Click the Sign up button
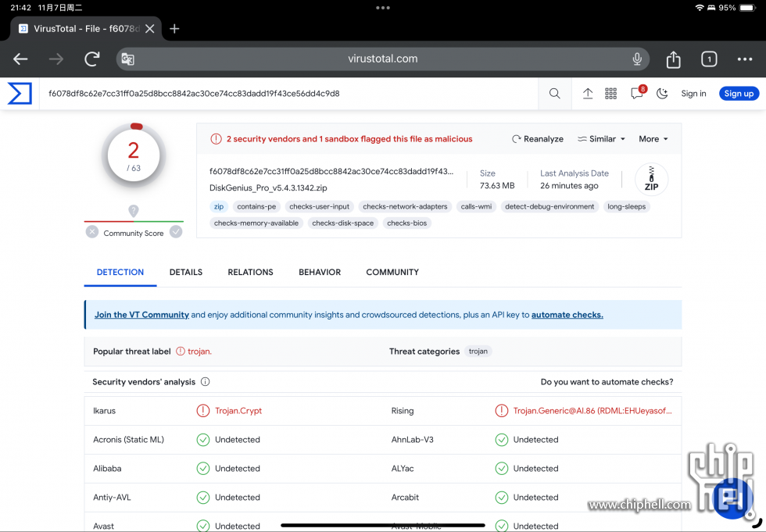766x532 pixels. [739, 93]
